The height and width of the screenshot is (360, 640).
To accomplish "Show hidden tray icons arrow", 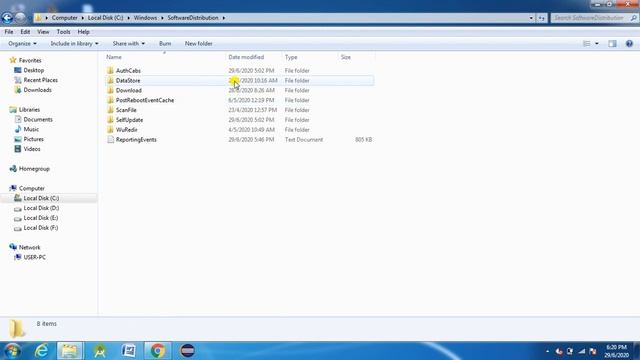I will tap(547, 351).
